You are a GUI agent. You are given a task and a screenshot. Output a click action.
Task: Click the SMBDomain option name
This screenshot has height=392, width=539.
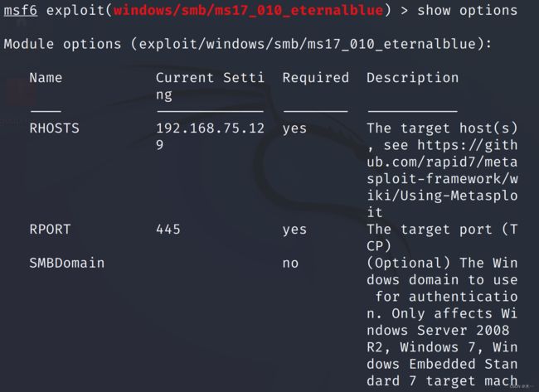click(x=66, y=264)
